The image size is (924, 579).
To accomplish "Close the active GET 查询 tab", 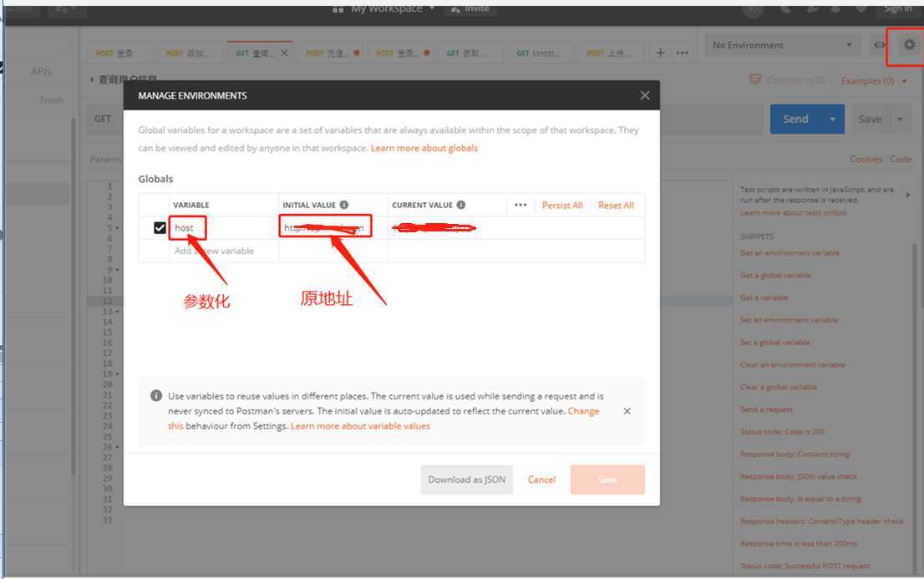I will click(284, 53).
